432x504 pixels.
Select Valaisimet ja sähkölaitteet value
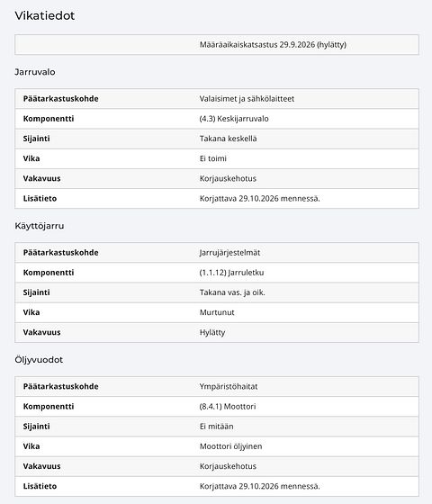(x=247, y=99)
